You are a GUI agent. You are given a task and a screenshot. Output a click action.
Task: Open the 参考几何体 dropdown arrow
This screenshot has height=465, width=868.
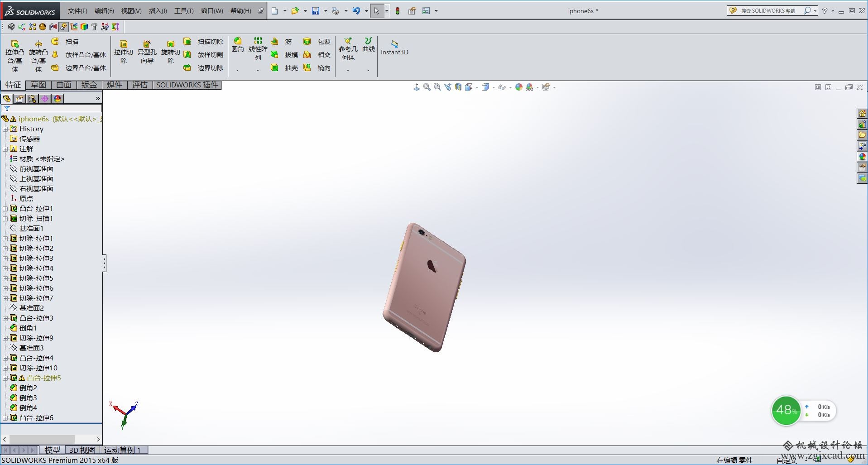click(x=348, y=70)
